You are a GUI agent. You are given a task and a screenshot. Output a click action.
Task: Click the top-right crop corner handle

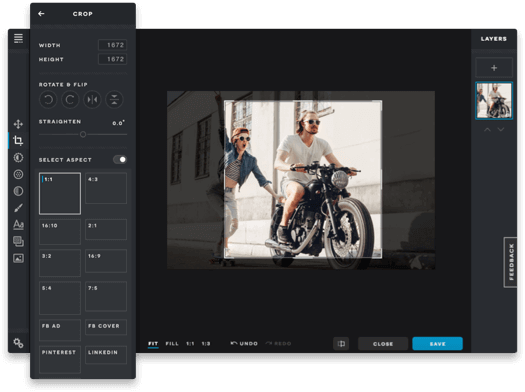pyautogui.click(x=381, y=101)
